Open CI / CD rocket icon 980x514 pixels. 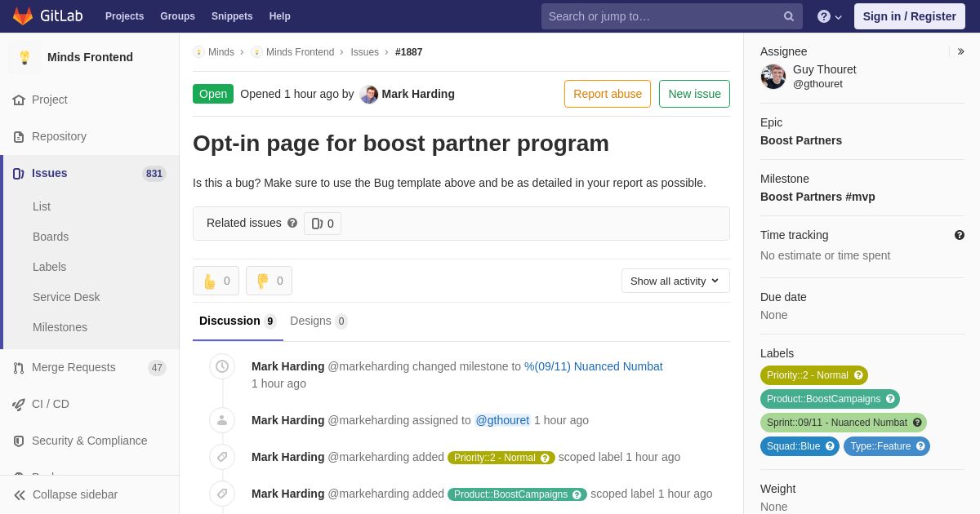pos(19,404)
